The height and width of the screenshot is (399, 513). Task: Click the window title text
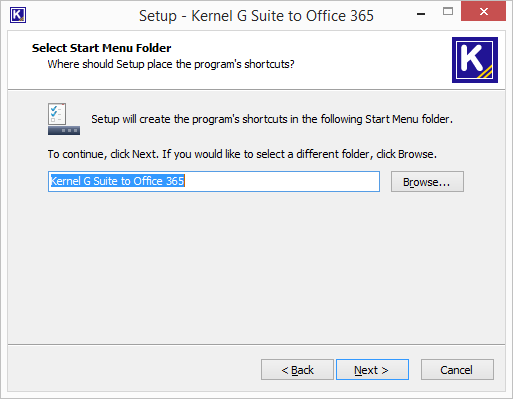(256, 16)
